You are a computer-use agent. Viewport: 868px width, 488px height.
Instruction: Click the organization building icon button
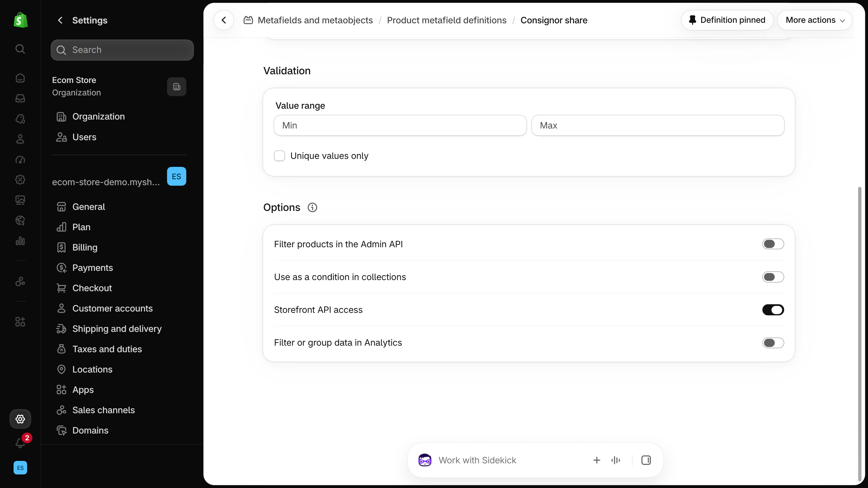(x=177, y=87)
